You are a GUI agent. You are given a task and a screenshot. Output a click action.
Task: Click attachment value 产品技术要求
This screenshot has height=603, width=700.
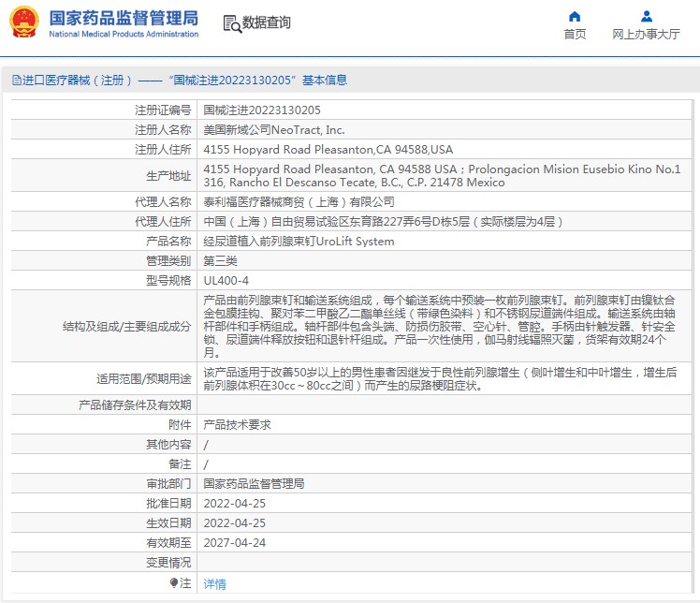237,425
